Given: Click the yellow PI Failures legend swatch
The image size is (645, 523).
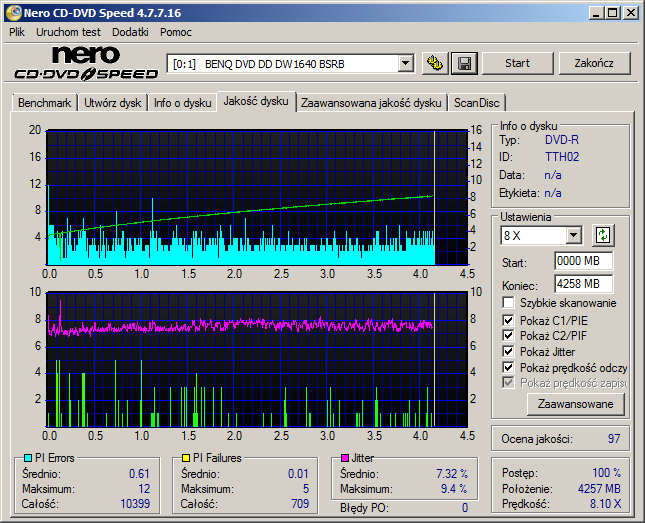Looking at the screenshot, I should point(186,458).
